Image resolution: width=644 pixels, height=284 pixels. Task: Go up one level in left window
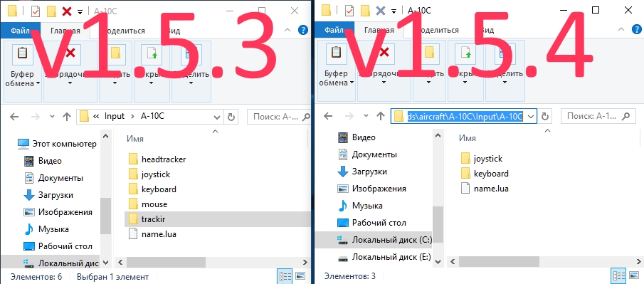tap(67, 117)
